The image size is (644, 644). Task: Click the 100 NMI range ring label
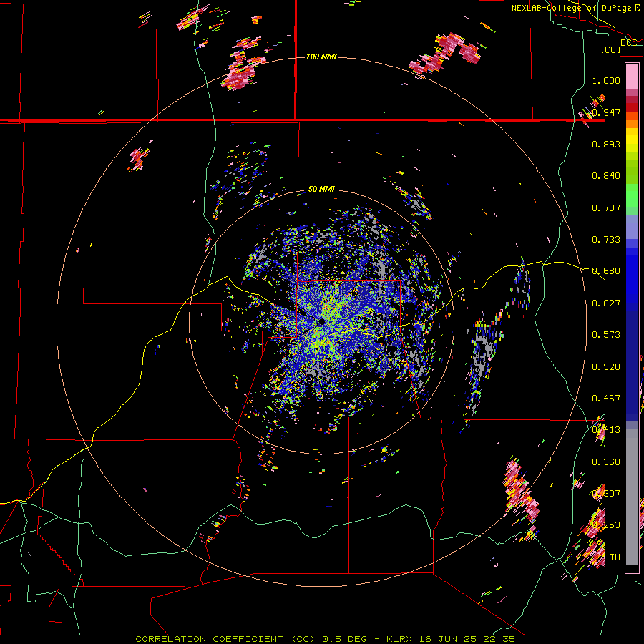[x=321, y=57]
